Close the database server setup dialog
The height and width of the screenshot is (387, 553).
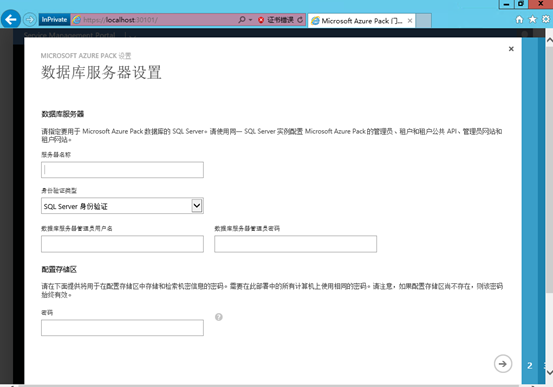[511, 49]
